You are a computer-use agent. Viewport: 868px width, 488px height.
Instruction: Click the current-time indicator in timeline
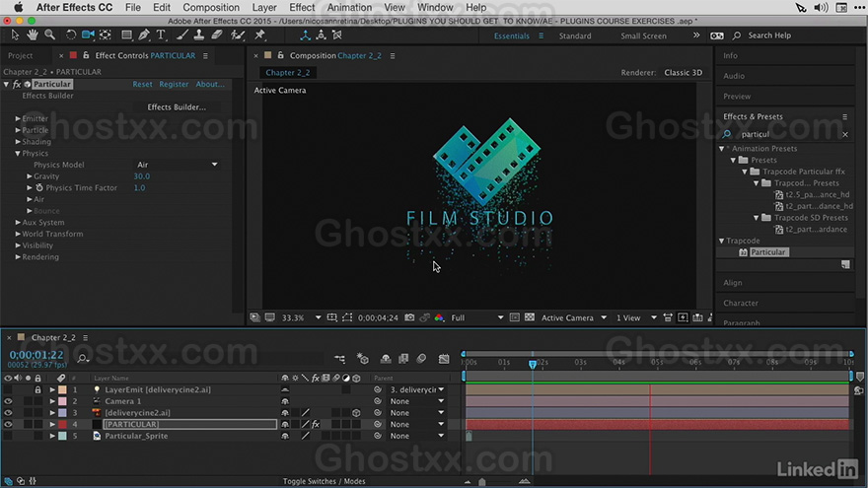click(533, 364)
